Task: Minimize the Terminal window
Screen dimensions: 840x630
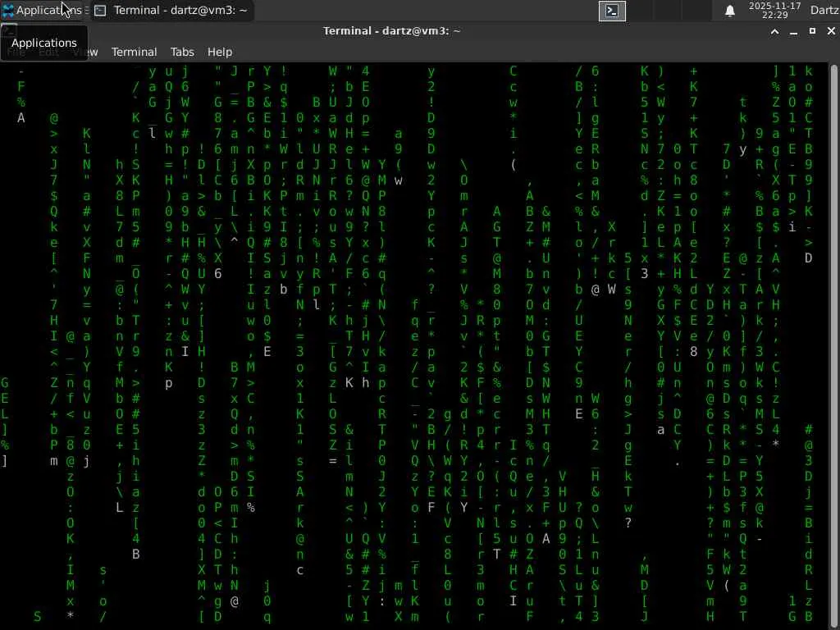Action: (793, 32)
